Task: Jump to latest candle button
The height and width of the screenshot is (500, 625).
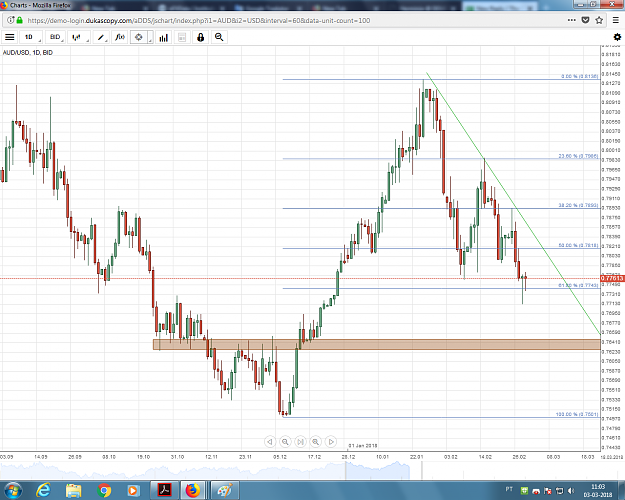Action: pyautogui.click(x=301, y=441)
